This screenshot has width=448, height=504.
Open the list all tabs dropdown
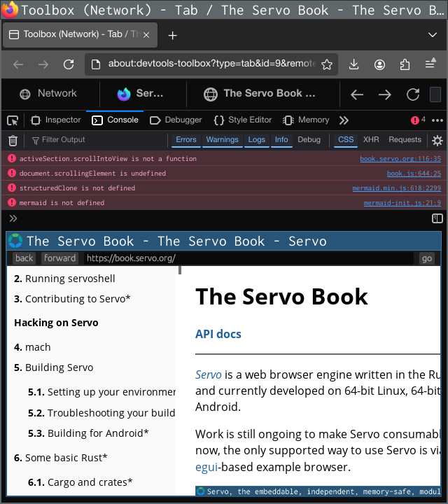(433, 35)
